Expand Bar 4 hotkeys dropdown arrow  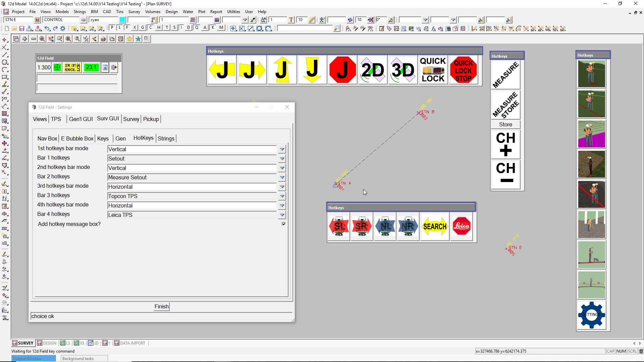(x=282, y=215)
